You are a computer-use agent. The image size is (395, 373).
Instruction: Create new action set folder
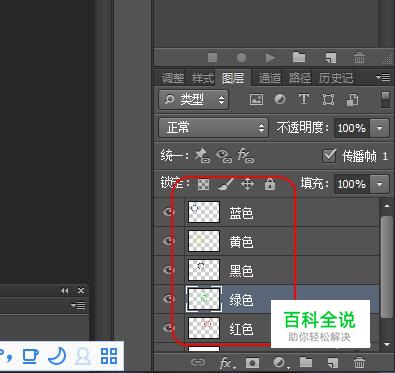(x=299, y=57)
